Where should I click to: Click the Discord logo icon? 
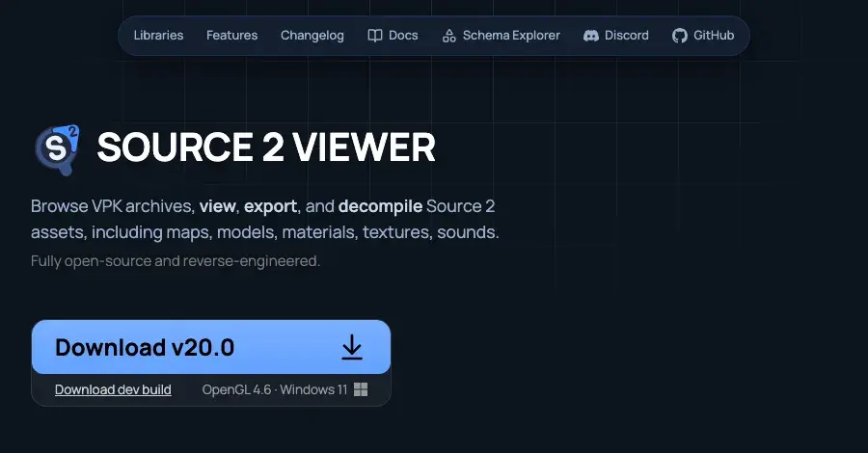[590, 36]
